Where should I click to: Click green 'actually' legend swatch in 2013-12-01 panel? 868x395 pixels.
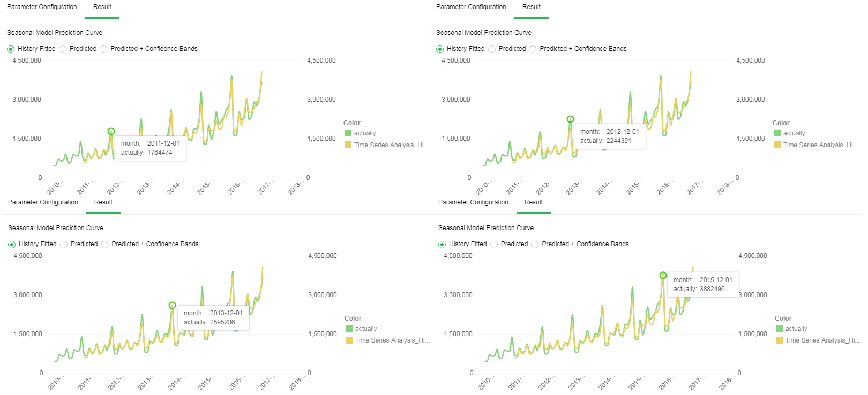[x=349, y=329]
